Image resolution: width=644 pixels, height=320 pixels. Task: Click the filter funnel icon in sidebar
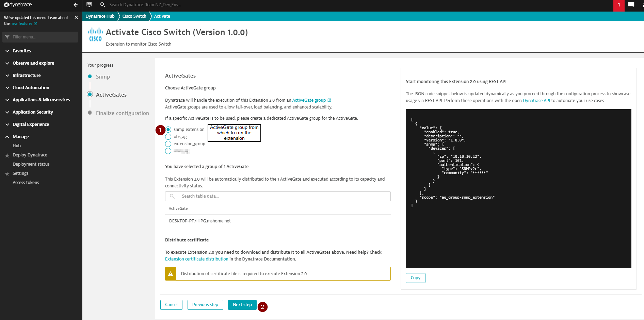click(x=7, y=37)
